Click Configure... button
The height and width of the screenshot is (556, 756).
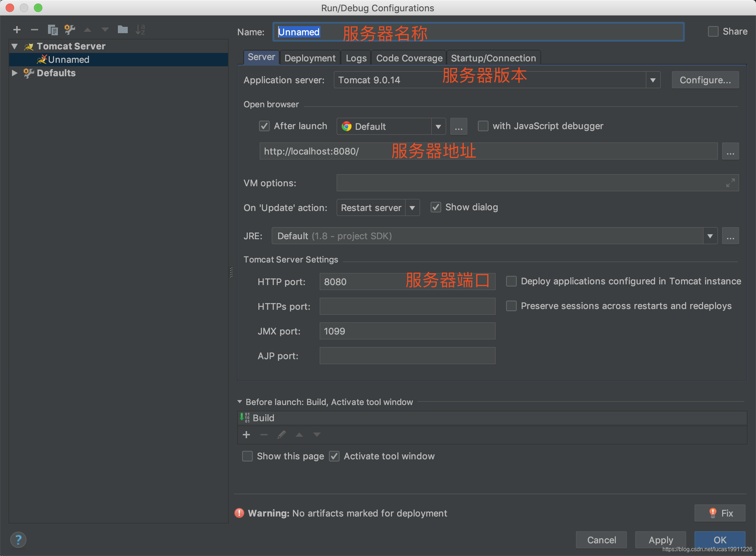point(705,80)
